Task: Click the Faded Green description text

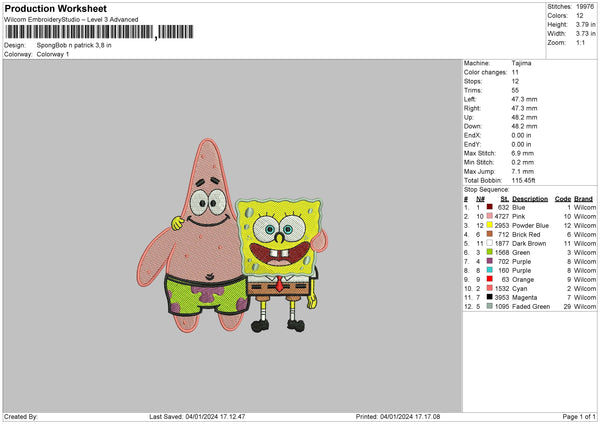Action: click(531, 307)
